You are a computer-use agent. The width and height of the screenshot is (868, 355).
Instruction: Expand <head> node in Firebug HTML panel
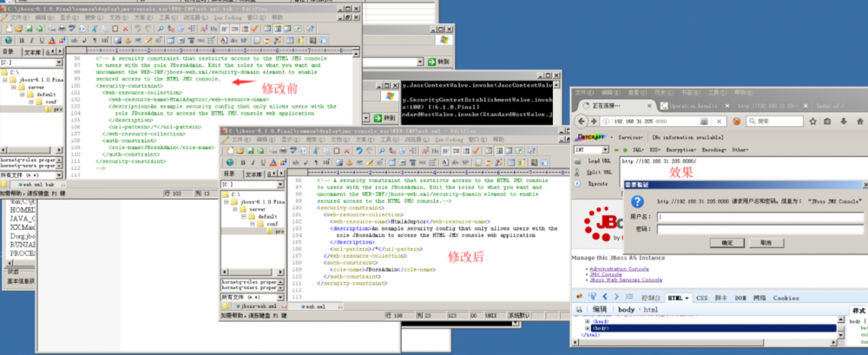588,321
